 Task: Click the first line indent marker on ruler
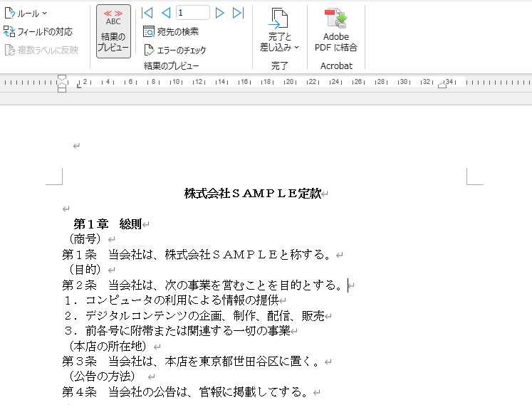(x=62, y=78)
